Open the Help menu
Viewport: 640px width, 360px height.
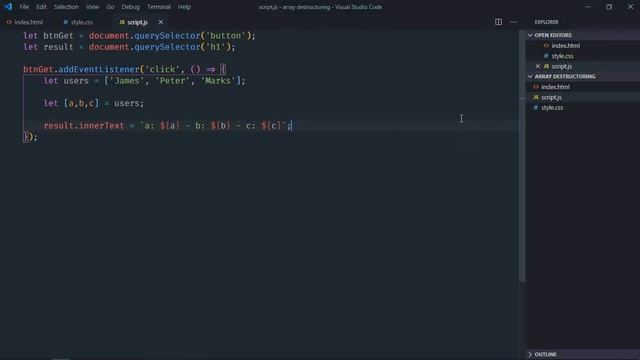(184, 7)
